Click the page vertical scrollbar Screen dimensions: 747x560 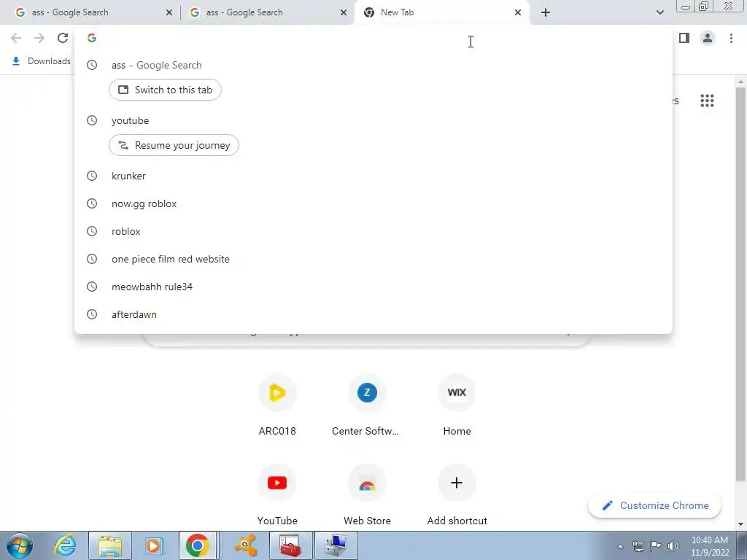740,286
